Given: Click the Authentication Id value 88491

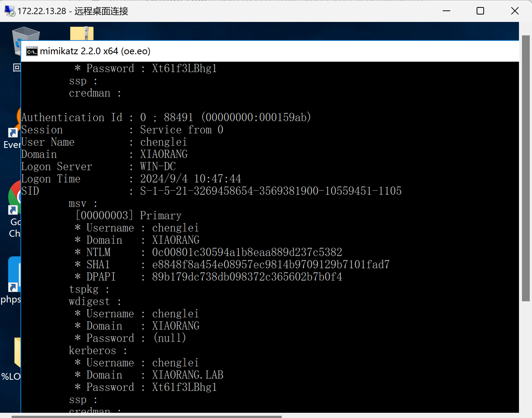Looking at the screenshot, I should 178,117.
